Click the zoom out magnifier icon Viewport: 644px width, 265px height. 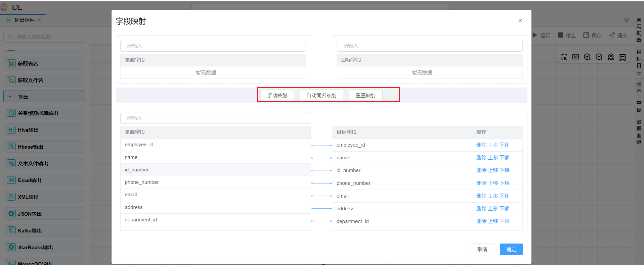pos(599,57)
